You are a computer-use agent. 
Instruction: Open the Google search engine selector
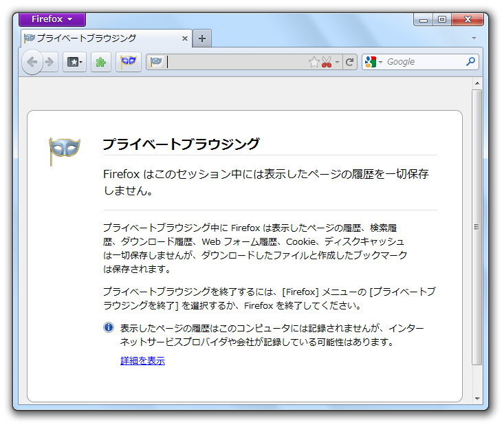coord(373,62)
